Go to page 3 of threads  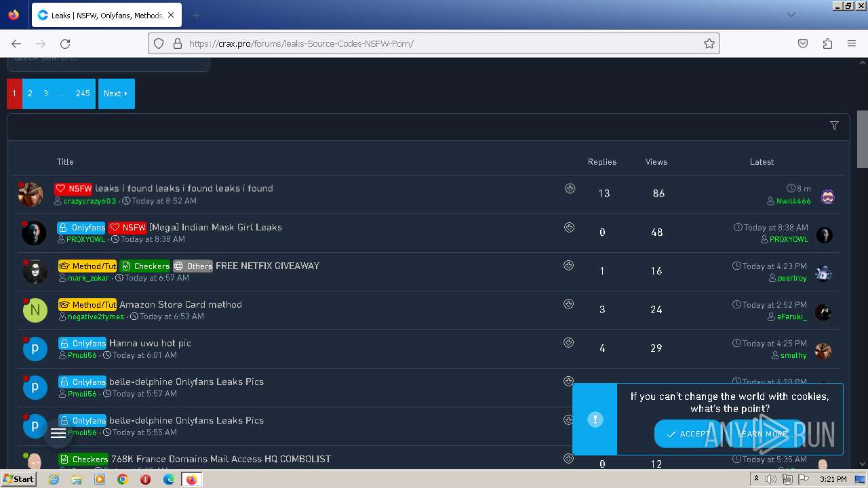tap(46, 94)
